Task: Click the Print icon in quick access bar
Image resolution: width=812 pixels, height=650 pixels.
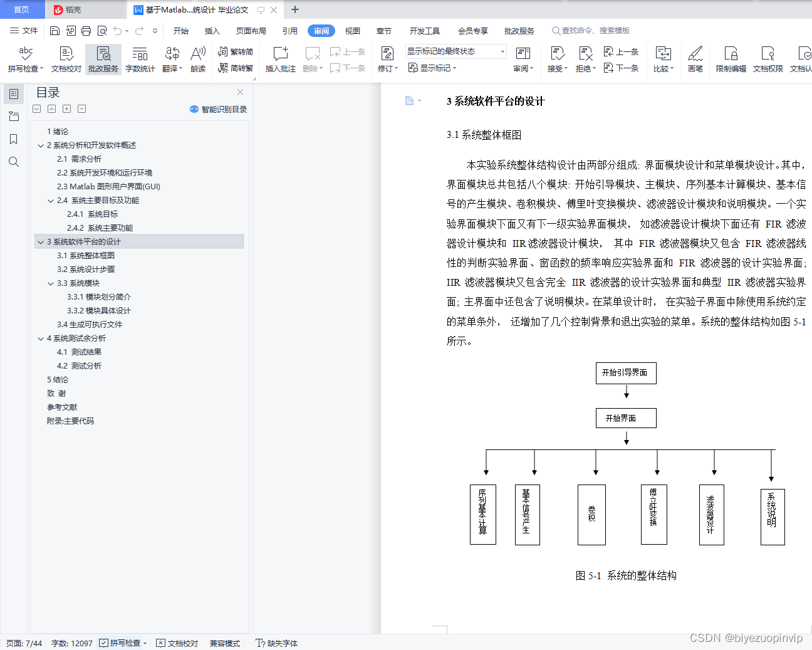Action: tap(86, 31)
